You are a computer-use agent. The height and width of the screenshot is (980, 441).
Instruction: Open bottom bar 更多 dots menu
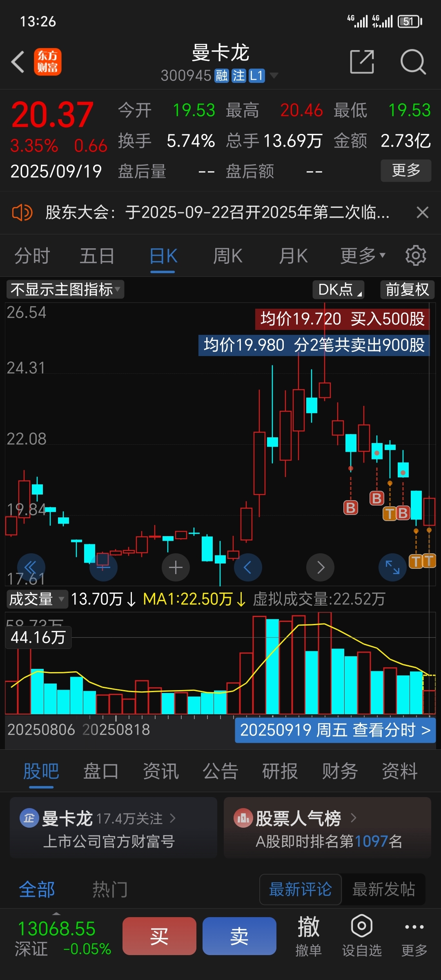(414, 936)
